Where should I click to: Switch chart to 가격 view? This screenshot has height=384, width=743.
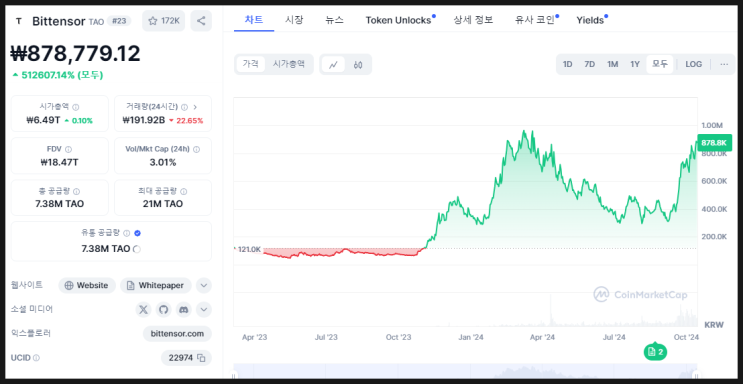(251, 64)
